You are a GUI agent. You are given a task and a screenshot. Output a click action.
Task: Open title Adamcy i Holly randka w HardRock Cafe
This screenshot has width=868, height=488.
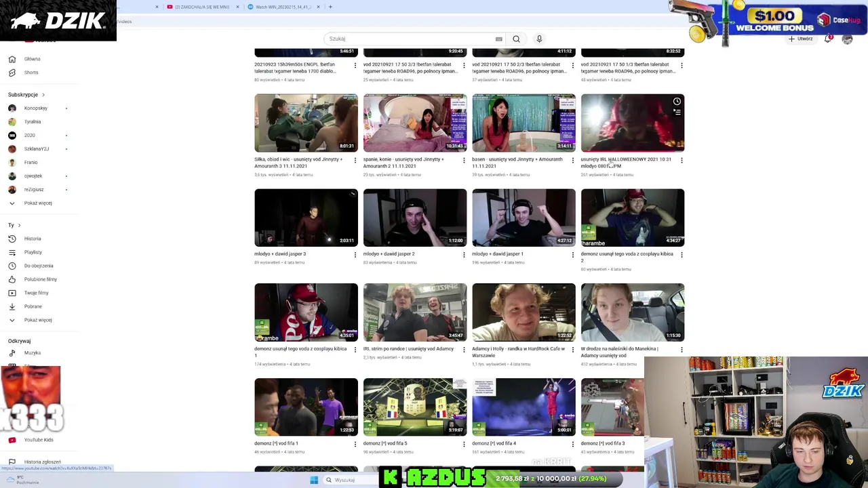518,352
